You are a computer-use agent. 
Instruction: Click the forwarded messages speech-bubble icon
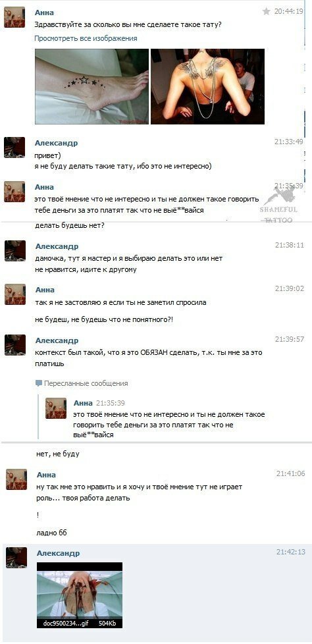(39, 383)
